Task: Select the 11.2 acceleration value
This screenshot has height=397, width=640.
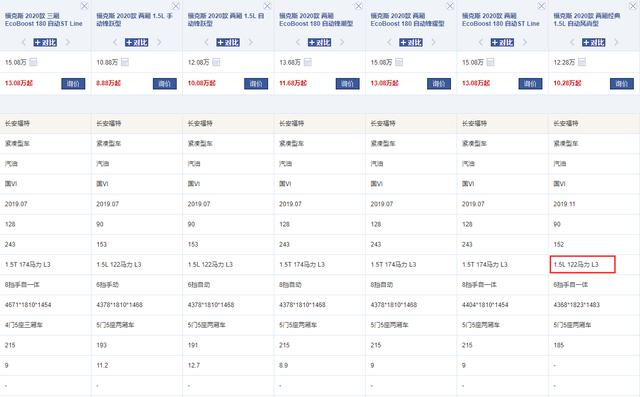Action: (x=102, y=365)
